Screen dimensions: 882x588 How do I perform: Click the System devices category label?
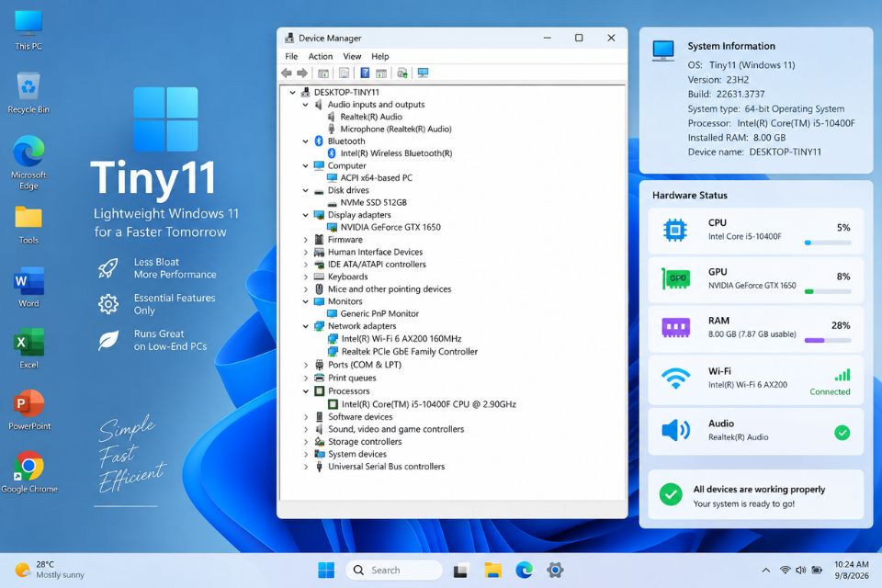click(x=357, y=454)
